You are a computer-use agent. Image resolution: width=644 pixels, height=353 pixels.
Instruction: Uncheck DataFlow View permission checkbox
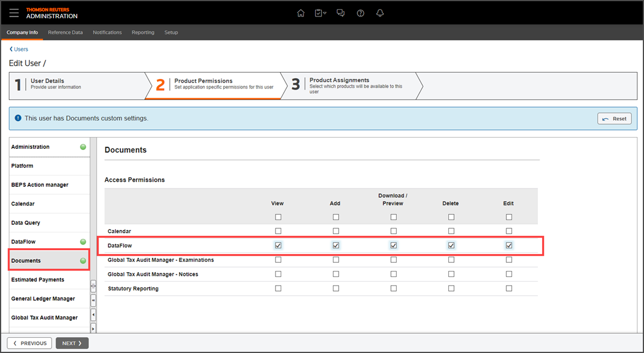coord(278,245)
